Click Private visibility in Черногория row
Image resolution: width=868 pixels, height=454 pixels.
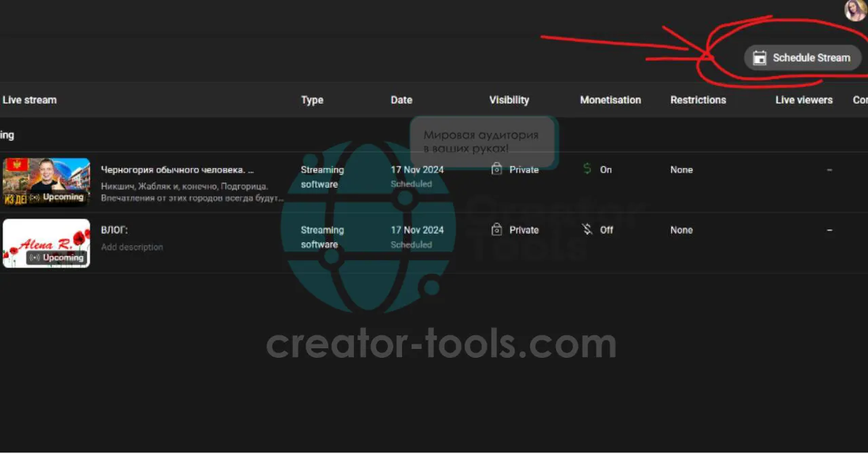[x=524, y=169]
